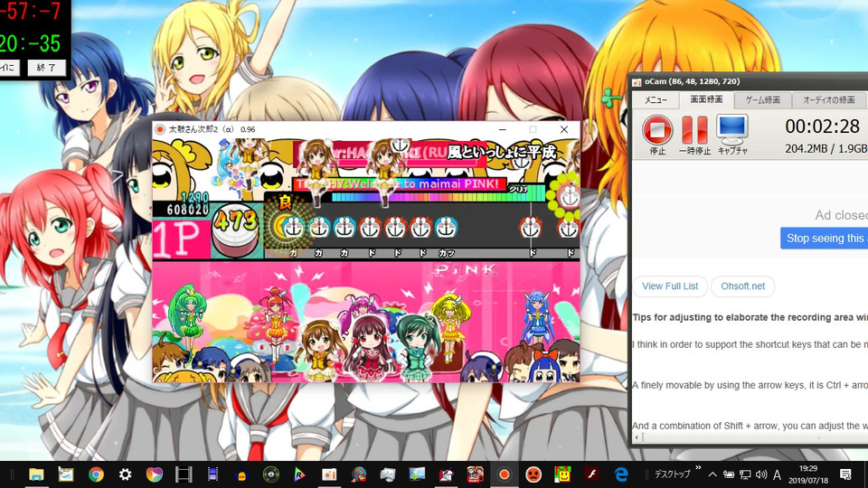Screen dimensions: 868x488
Task: Click the デスクトップ toolbar on the taskbar
Action: 672,474
